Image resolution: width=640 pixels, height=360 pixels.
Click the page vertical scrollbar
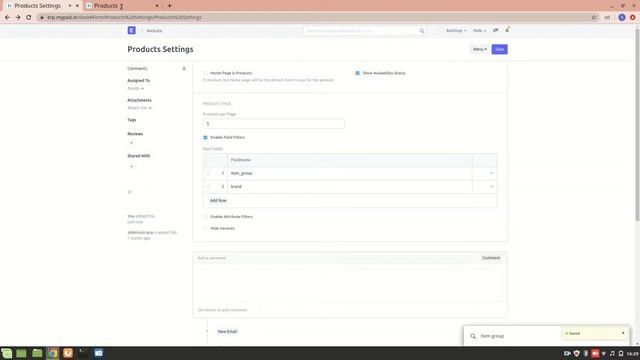[637, 124]
